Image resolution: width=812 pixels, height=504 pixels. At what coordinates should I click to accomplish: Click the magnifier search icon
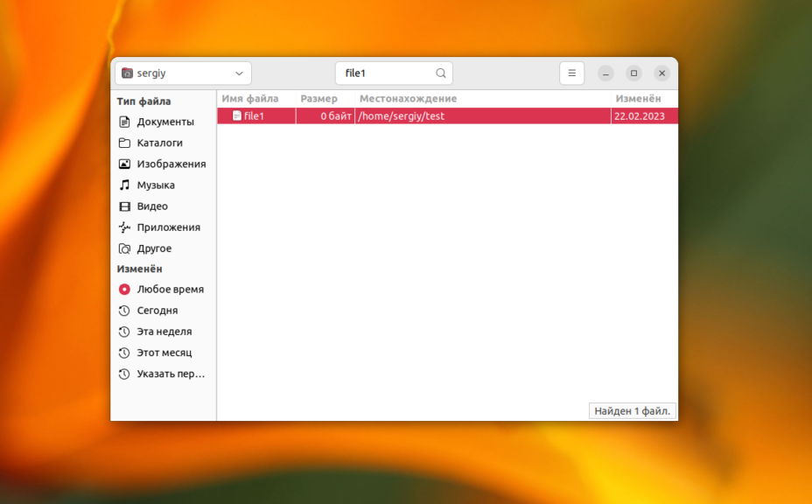coord(441,73)
